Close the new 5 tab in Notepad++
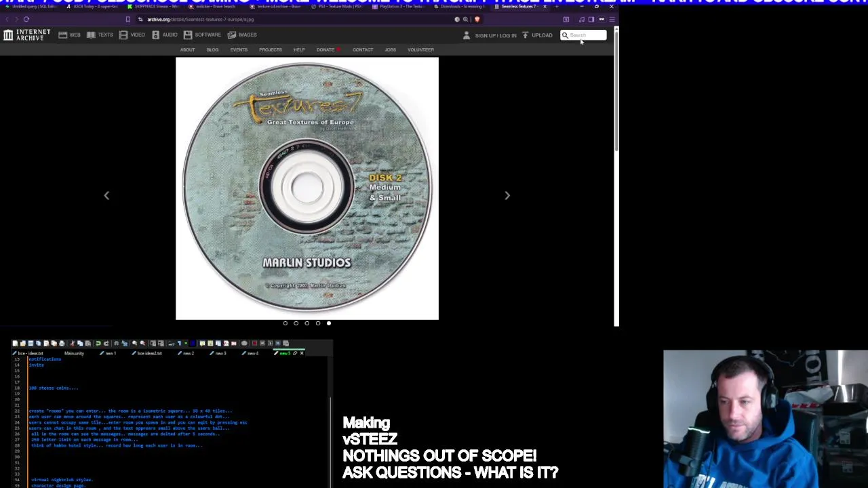868x488 pixels. pos(302,353)
